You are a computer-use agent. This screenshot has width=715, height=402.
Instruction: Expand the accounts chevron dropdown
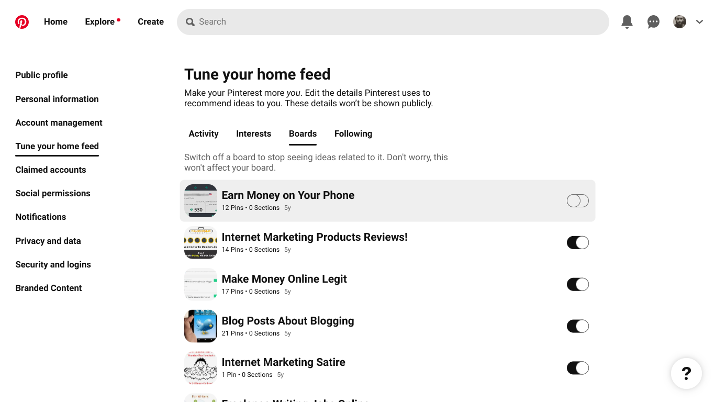[699, 22]
